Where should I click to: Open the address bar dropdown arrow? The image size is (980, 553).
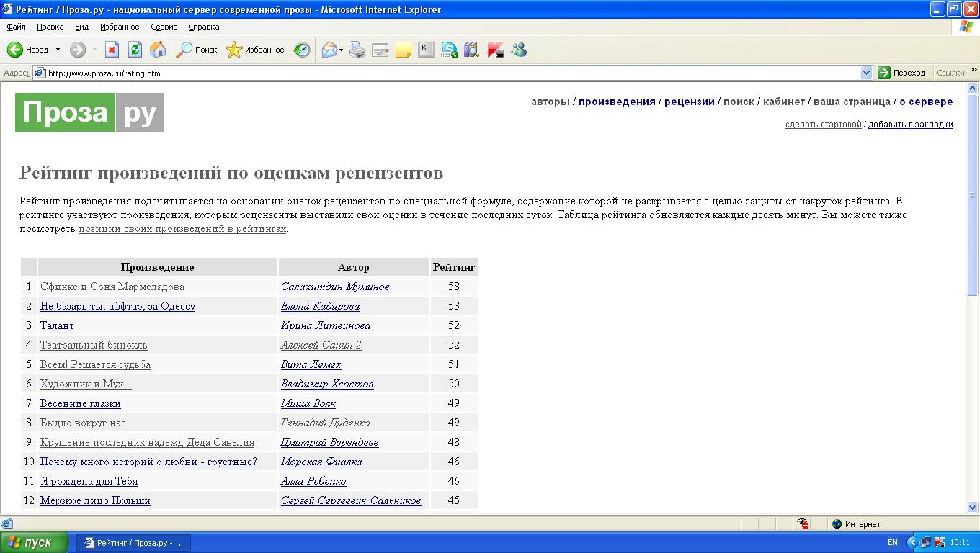coord(866,73)
